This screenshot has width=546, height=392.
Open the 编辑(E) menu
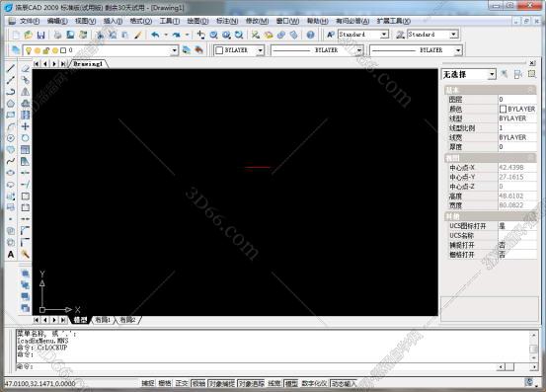[57, 21]
